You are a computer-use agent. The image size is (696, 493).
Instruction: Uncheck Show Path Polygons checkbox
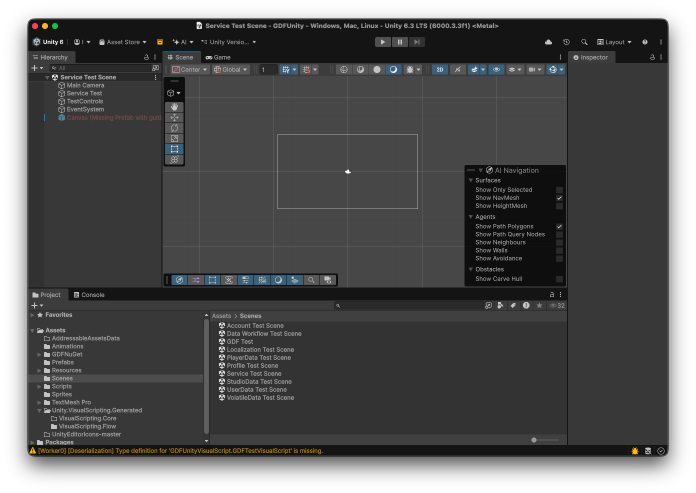pos(559,226)
